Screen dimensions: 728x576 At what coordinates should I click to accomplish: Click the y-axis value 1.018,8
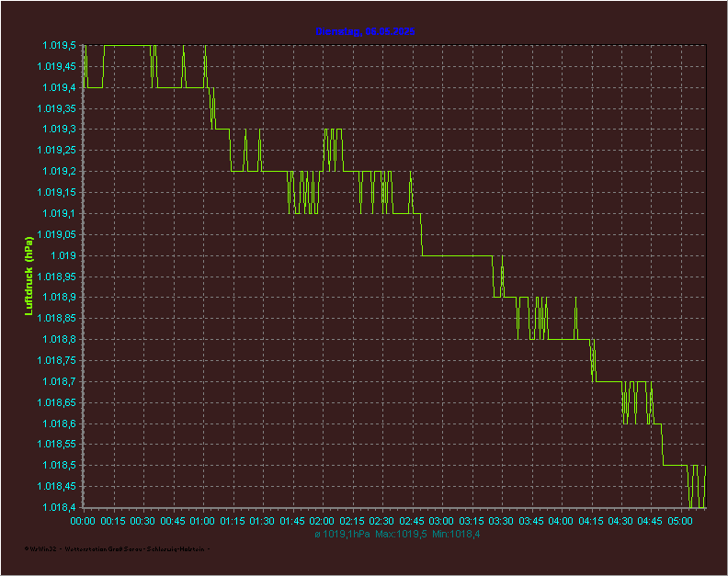click(x=60, y=339)
